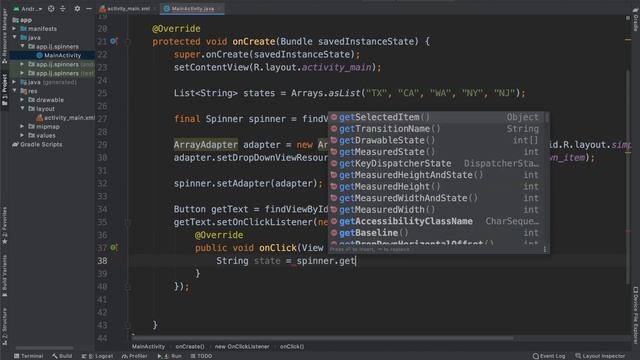Click the collapse all icon in Project panel
Screen dimensions: 640x360
62,9
